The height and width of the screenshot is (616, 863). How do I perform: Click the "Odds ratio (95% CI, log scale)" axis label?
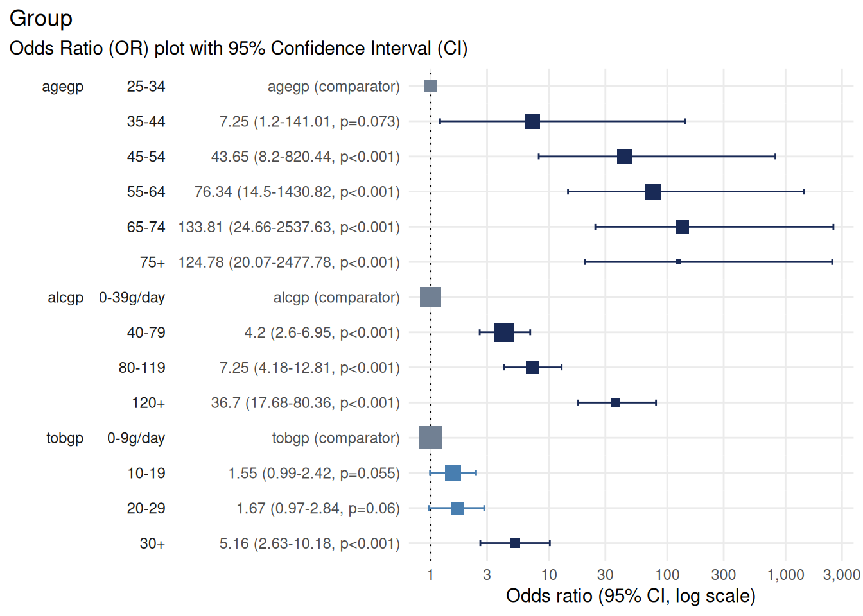(631, 596)
